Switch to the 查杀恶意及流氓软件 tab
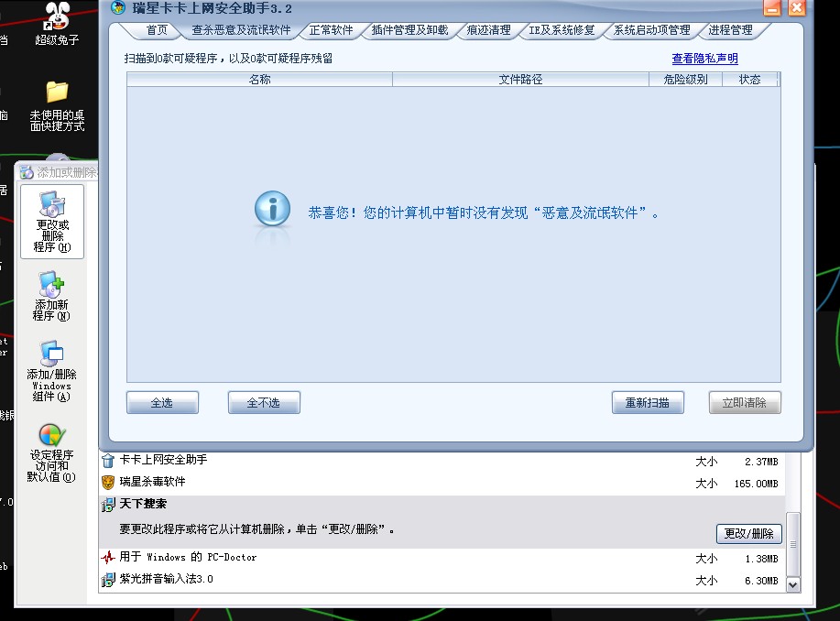Image resolution: width=840 pixels, height=621 pixels. point(241,30)
